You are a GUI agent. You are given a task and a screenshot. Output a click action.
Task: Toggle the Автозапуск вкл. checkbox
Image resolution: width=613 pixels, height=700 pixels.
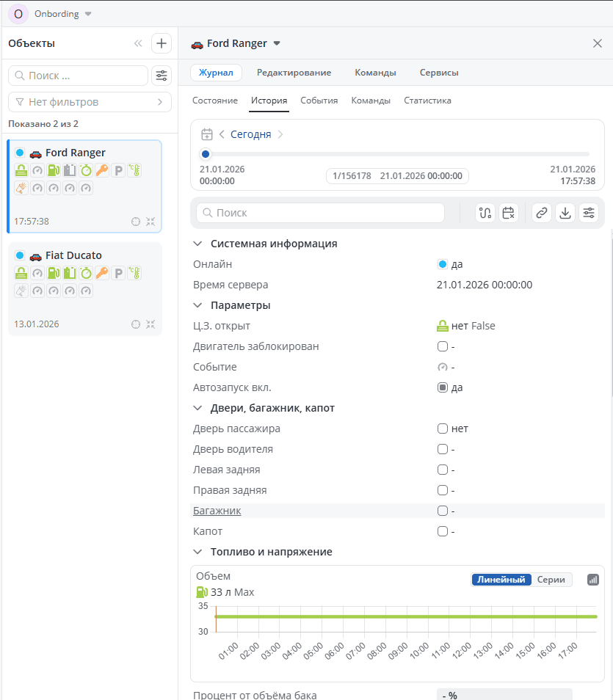442,387
